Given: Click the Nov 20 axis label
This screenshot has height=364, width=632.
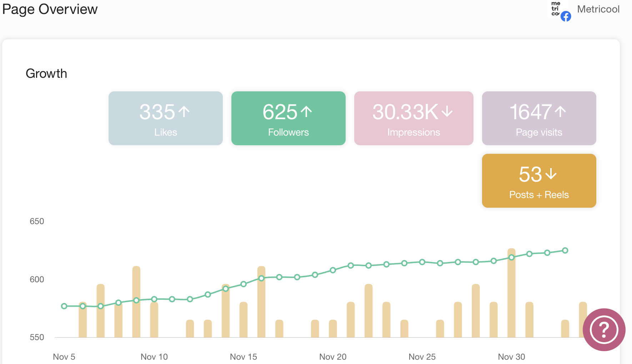Looking at the screenshot, I should (x=333, y=357).
